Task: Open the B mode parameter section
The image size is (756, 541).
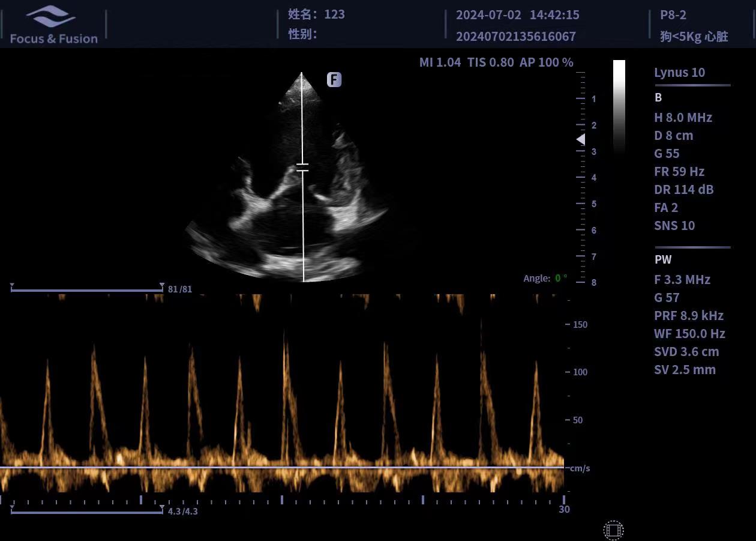Action: (x=658, y=98)
